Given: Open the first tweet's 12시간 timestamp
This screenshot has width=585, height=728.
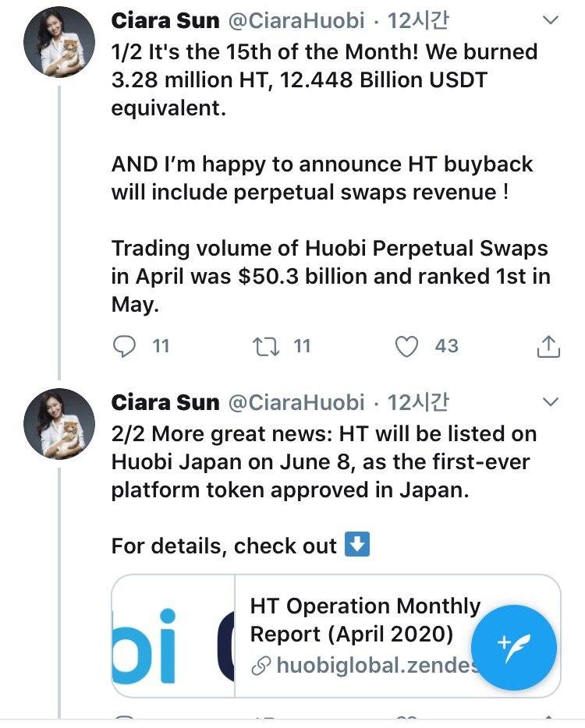Looking at the screenshot, I should click(x=418, y=21).
